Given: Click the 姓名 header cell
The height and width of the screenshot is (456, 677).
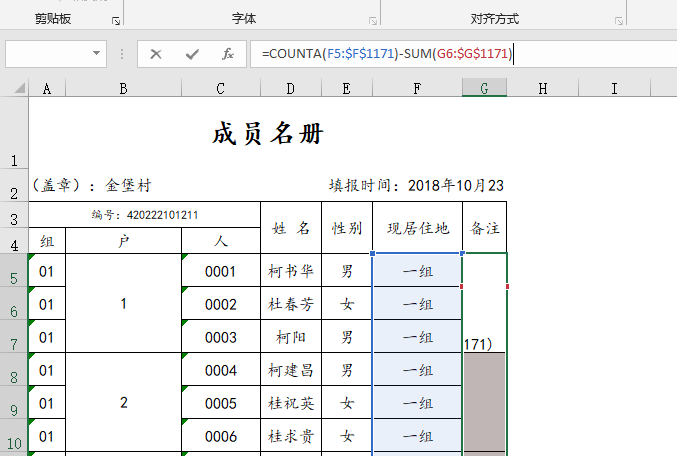Looking at the screenshot, I should [x=291, y=228].
